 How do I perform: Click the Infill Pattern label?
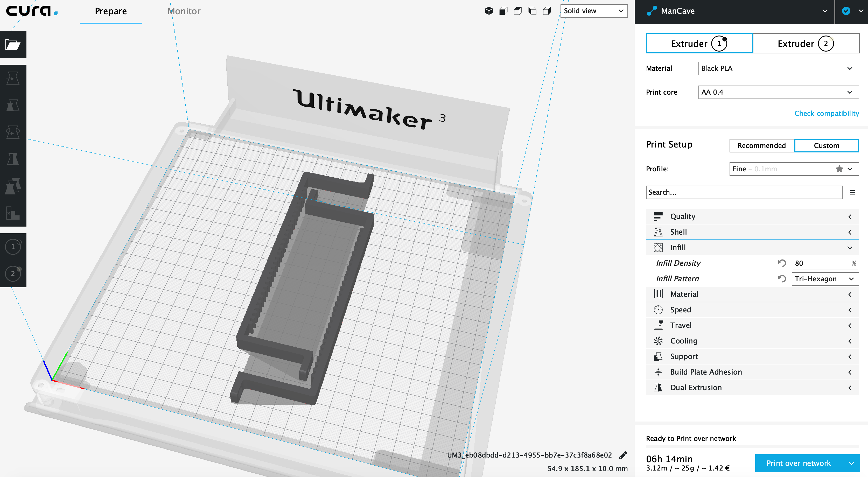678,279
